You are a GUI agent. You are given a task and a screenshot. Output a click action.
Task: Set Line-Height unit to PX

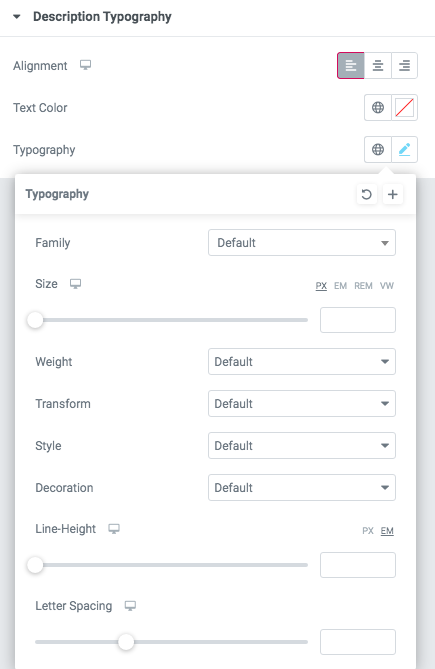coord(368,531)
